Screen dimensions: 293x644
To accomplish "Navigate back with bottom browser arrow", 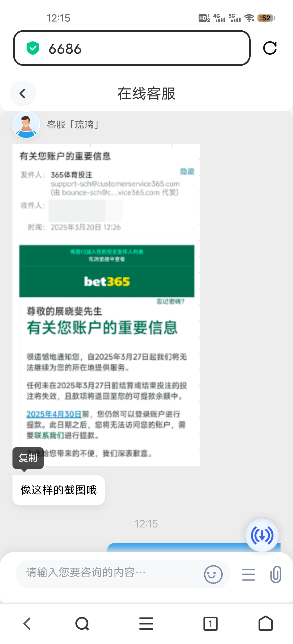I will 27,624.
